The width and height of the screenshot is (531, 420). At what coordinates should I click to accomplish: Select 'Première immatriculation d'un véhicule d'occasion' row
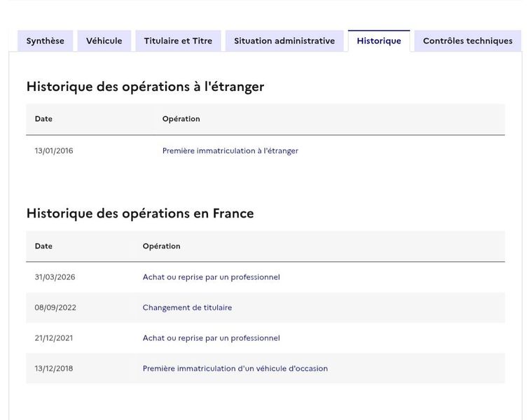(265, 369)
